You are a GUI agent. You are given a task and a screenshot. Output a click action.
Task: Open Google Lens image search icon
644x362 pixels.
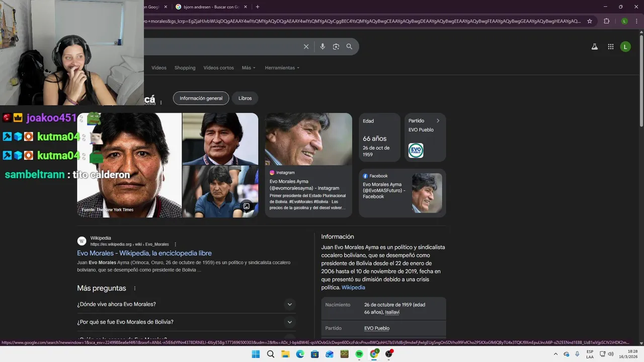(x=336, y=47)
